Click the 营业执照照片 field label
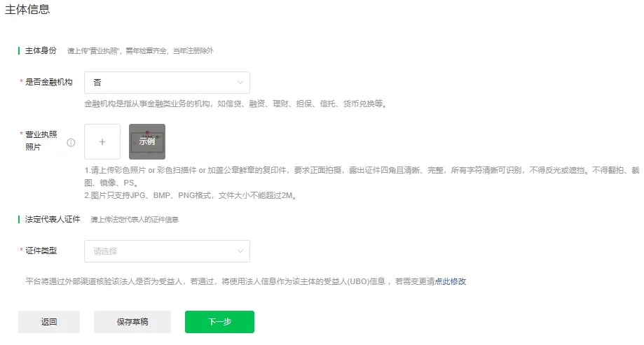Screen dimensions: 644x345 (41, 140)
